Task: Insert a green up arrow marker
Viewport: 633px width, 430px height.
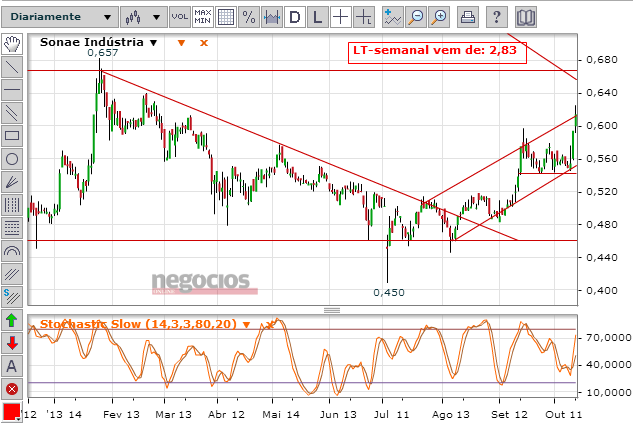Action: 12,320
